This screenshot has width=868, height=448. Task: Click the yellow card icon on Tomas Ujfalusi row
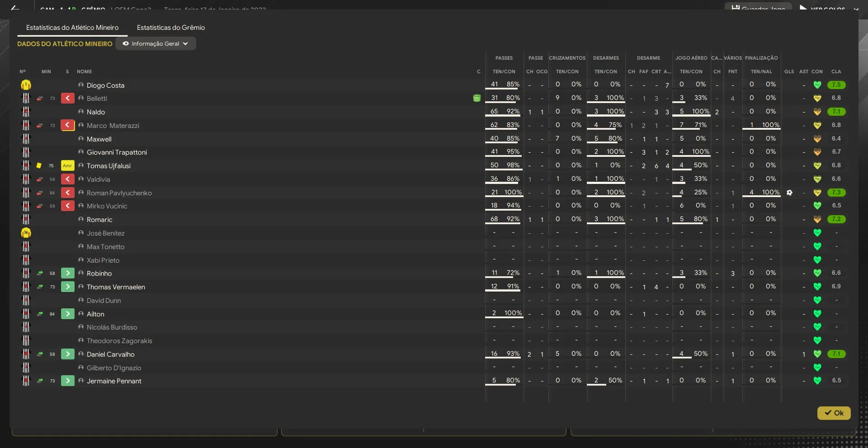pos(39,166)
